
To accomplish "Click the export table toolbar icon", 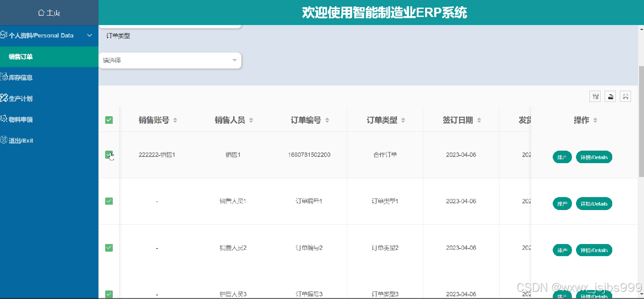I will (610, 97).
